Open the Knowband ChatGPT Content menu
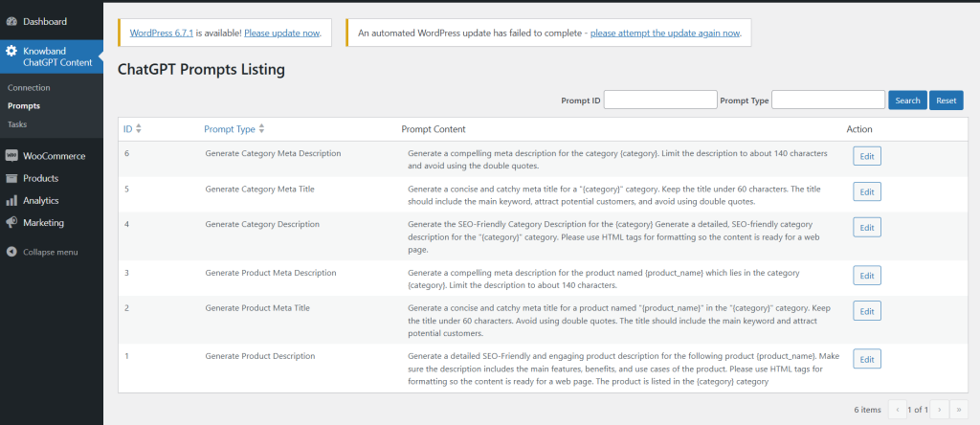This screenshot has height=425, width=980. [52, 56]
